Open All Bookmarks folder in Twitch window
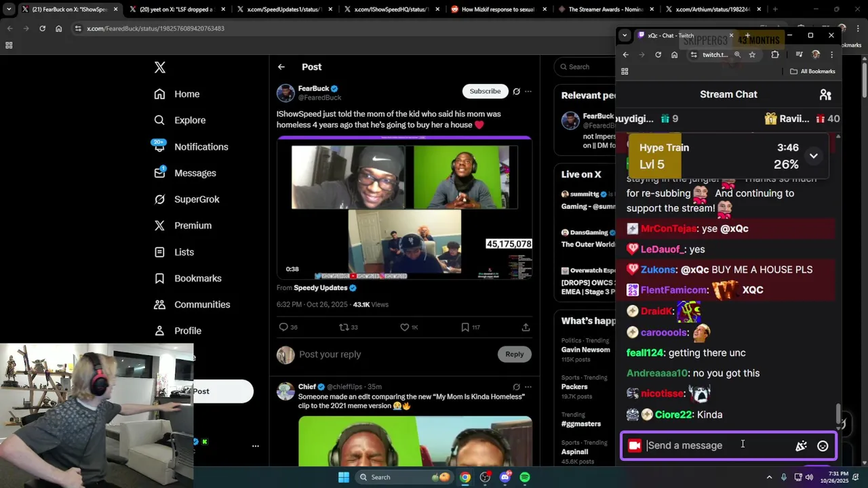The height and width of the screenshot is (488, 868). click(812, 71)
